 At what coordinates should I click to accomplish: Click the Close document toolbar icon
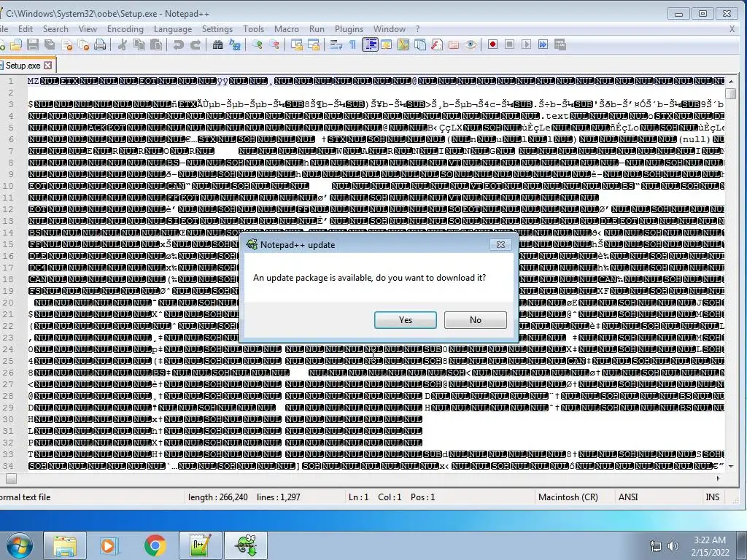[66, 44]
